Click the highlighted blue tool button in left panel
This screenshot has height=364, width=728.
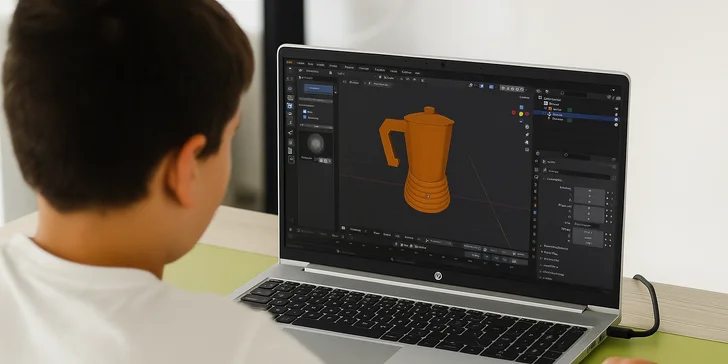point(318,88)
